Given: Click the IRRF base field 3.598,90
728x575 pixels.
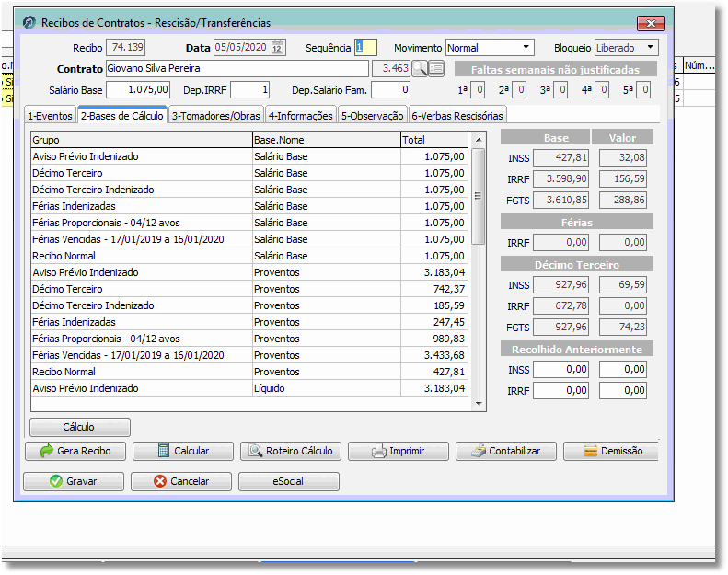Looking at the screenshot, I should (560, 178).
